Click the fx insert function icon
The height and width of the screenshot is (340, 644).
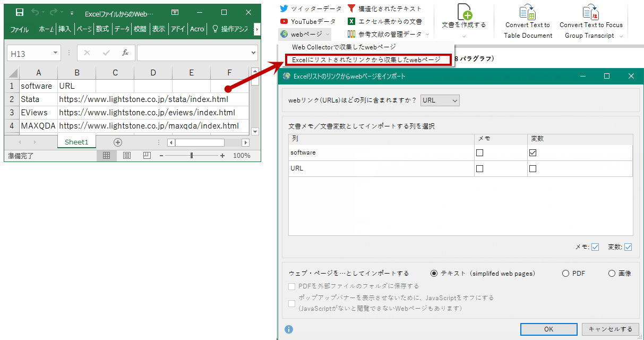coord(125,53)
